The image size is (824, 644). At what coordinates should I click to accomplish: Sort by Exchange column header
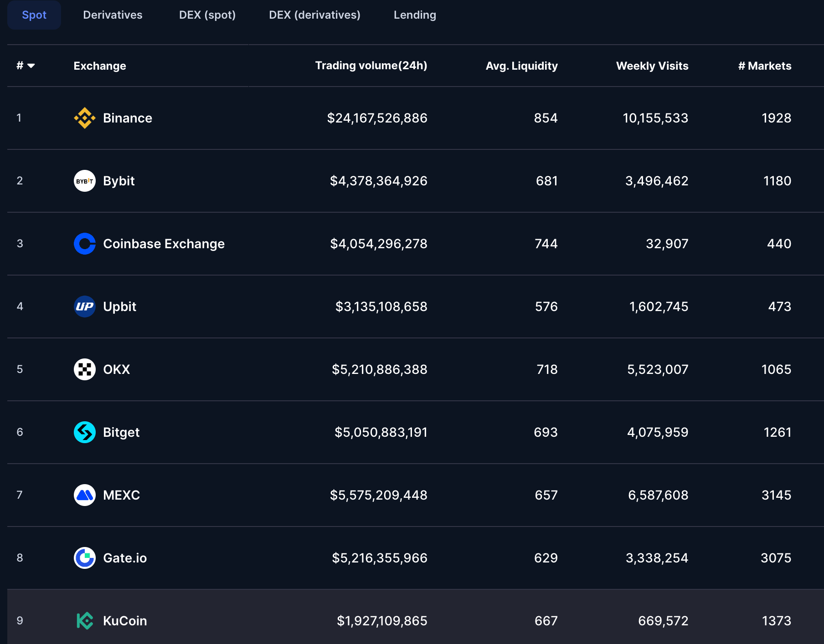[100, 66]
